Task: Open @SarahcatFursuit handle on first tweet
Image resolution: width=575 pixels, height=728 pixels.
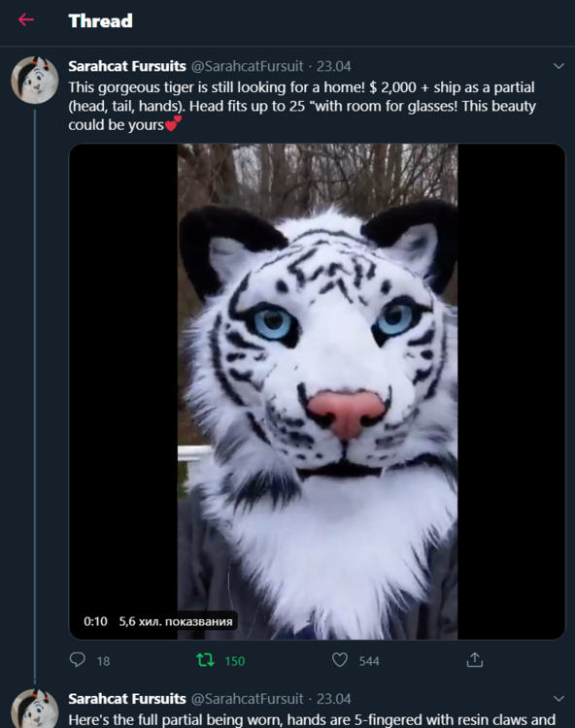Action: point(247,66)
